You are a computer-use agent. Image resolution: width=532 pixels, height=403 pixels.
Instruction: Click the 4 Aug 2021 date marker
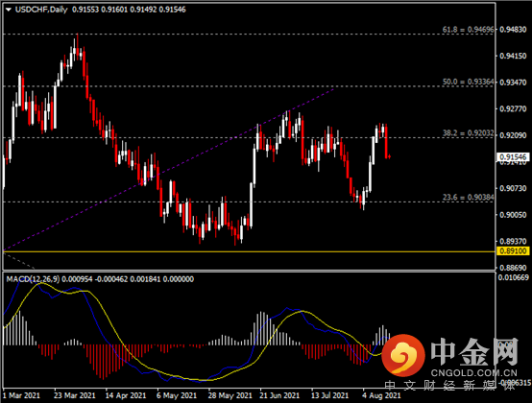(x=381, y=395)
